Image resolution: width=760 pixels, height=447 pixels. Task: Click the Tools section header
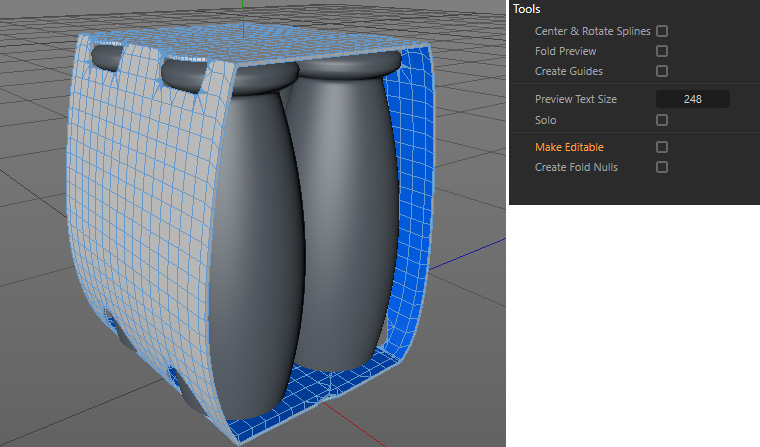527,9
